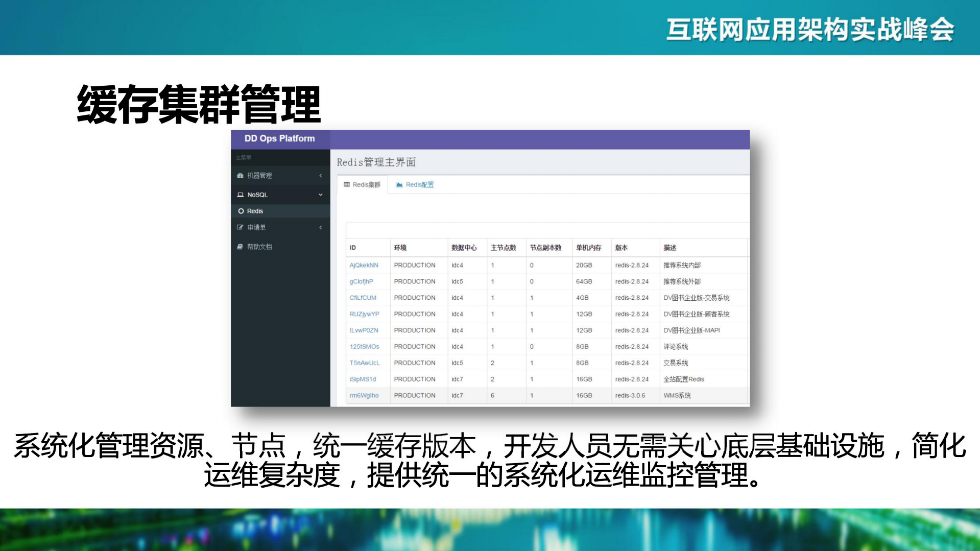The height and width of the screenshot is (551, 980).
Task: Expand the 申请单 sidebar section
Action: (321, 227)
